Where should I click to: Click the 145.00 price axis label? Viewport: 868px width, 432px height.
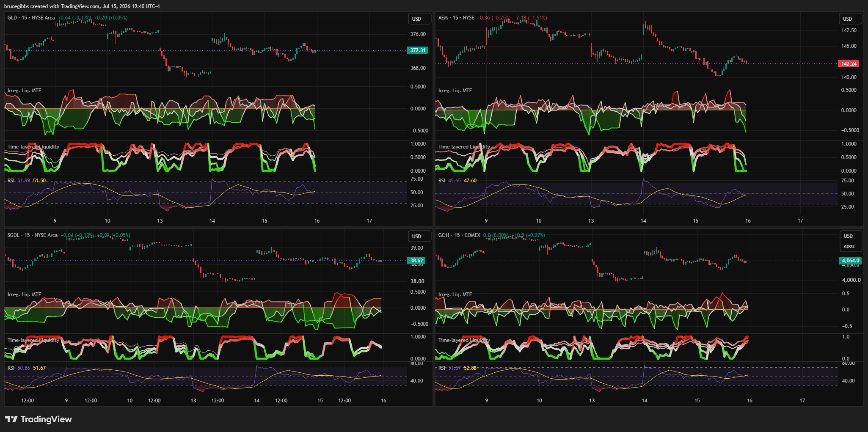849,46
